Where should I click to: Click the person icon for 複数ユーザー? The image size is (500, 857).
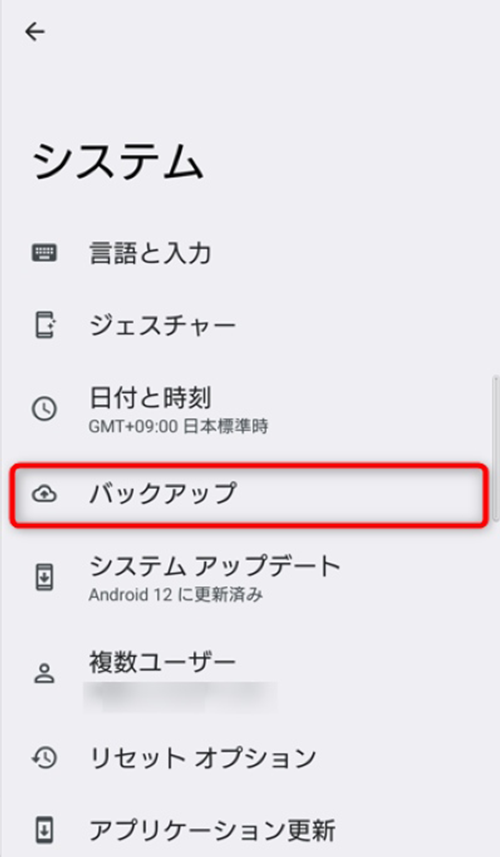[44, 673]
